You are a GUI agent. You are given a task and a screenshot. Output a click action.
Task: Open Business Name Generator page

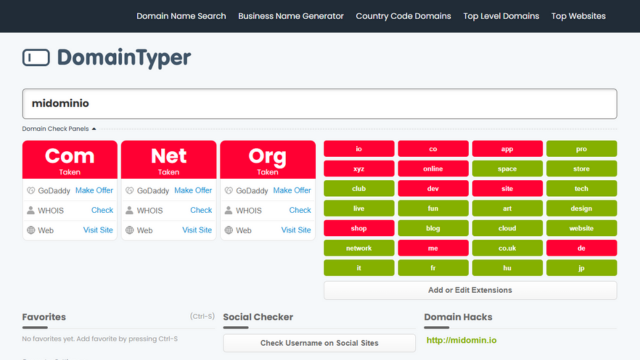[291, 16]
